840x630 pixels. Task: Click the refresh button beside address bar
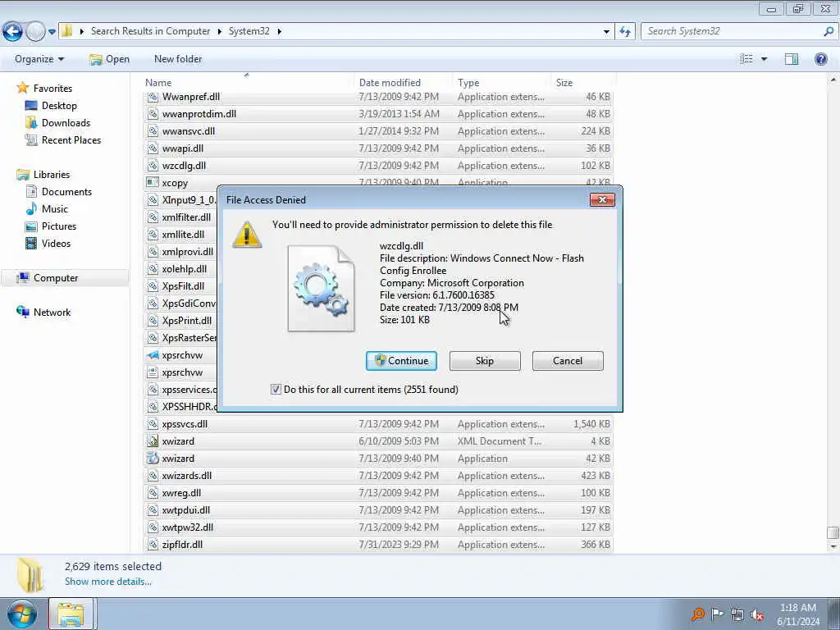pos(625,31)
